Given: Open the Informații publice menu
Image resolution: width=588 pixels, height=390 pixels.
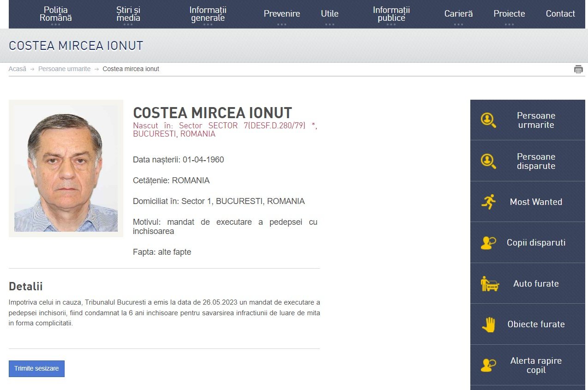Looking at the screenshot, I should tap(391, 14).
